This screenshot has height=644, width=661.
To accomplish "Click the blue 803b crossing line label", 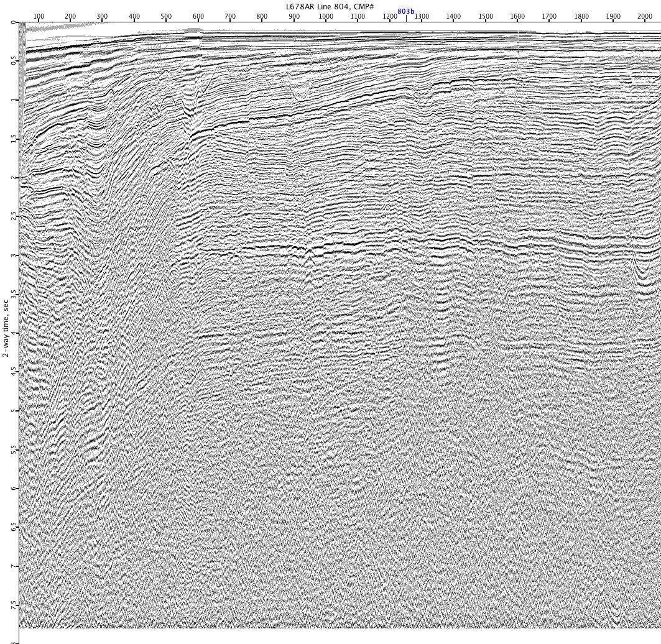I will 405,11.
